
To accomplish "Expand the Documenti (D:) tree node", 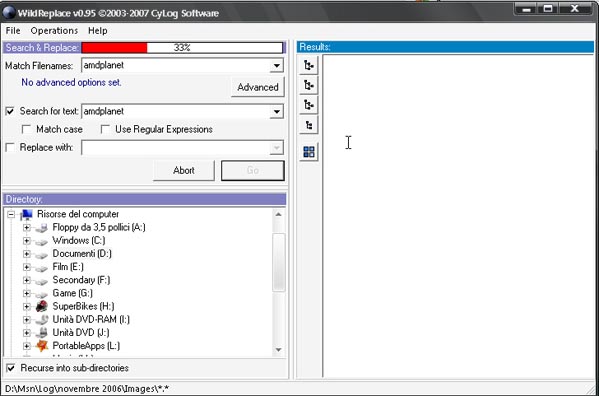I will point(26,254).
